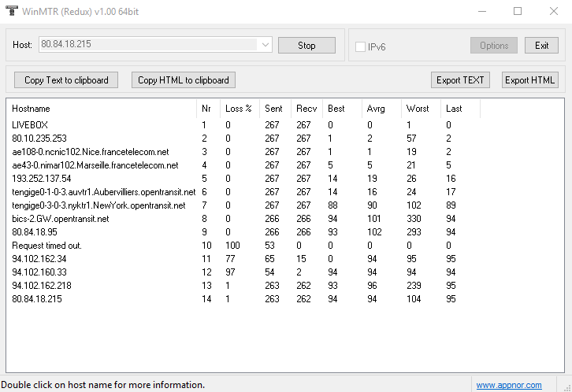This screenshot has width=572, height=392.
Task: Open the www.appnor.com link
Action: (508, 385)
